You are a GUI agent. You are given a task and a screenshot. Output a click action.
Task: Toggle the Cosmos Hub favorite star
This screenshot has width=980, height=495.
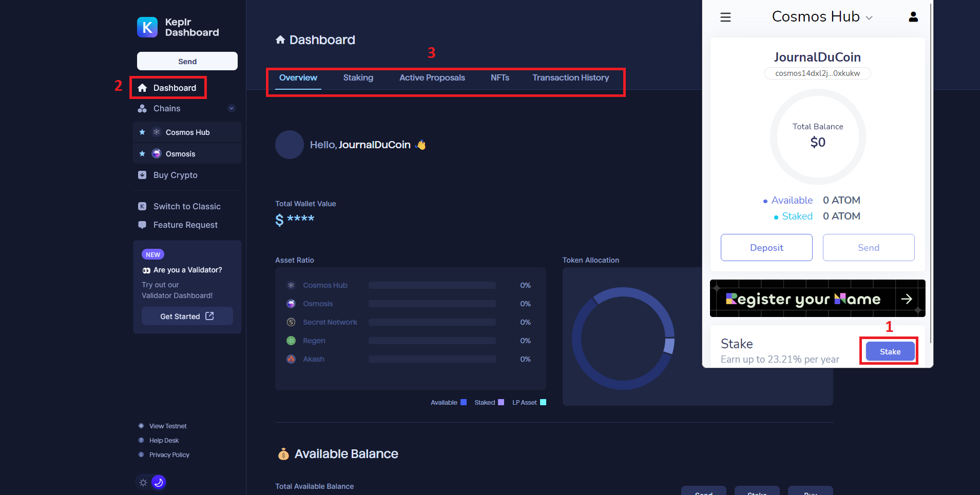(142, 132)
